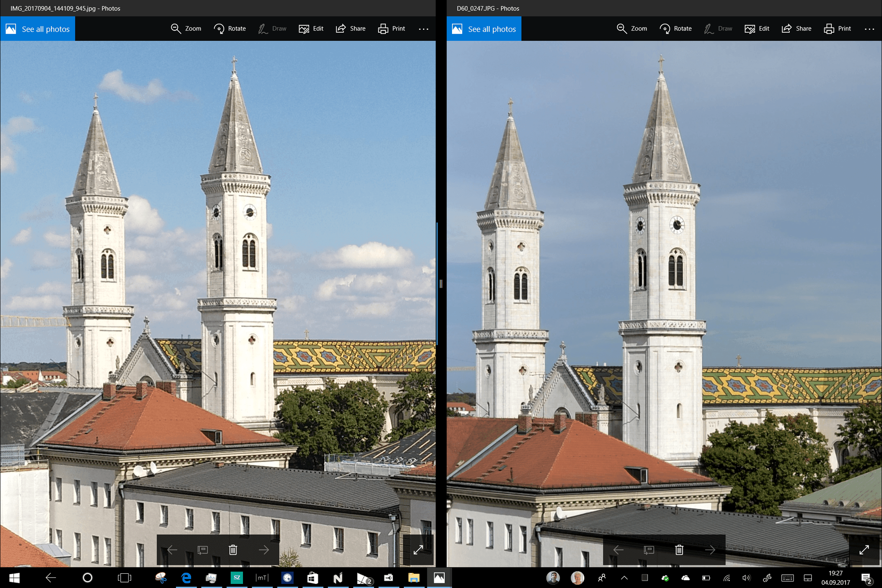Screen dimensions: 882x588
Task: Open Edit for IMG_20170904 photo
Action: 311,28
